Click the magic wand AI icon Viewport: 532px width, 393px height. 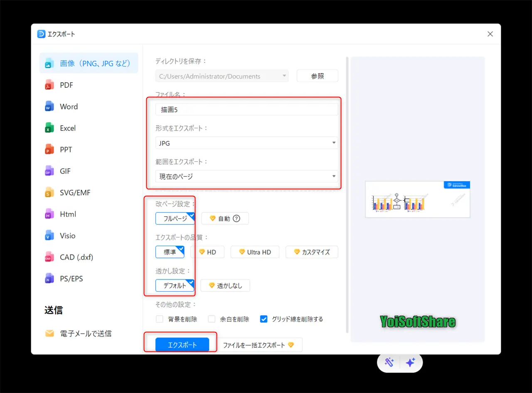pyautogui.click(x=389, y=362)
